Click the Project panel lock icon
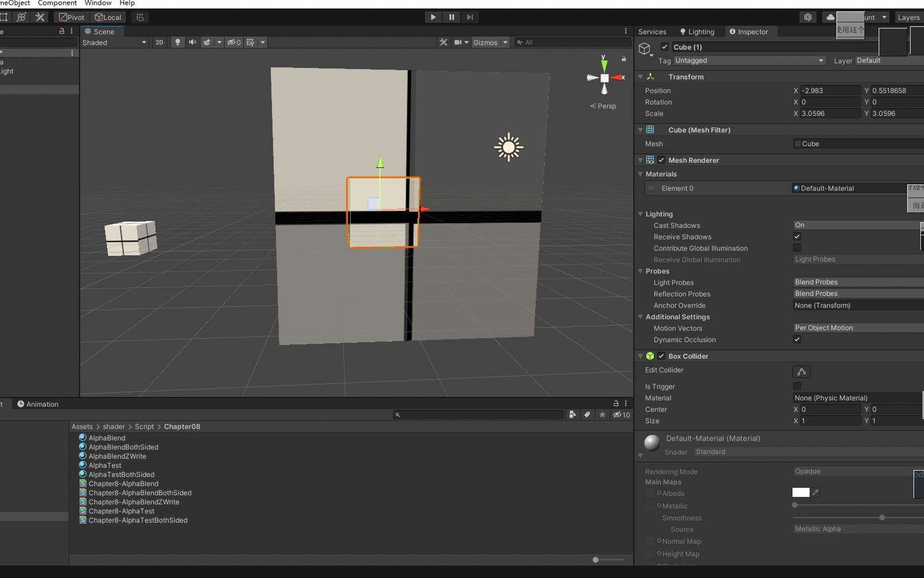Image resolution: width=924 pixels, height=578 pixels. tap(616, 404)
